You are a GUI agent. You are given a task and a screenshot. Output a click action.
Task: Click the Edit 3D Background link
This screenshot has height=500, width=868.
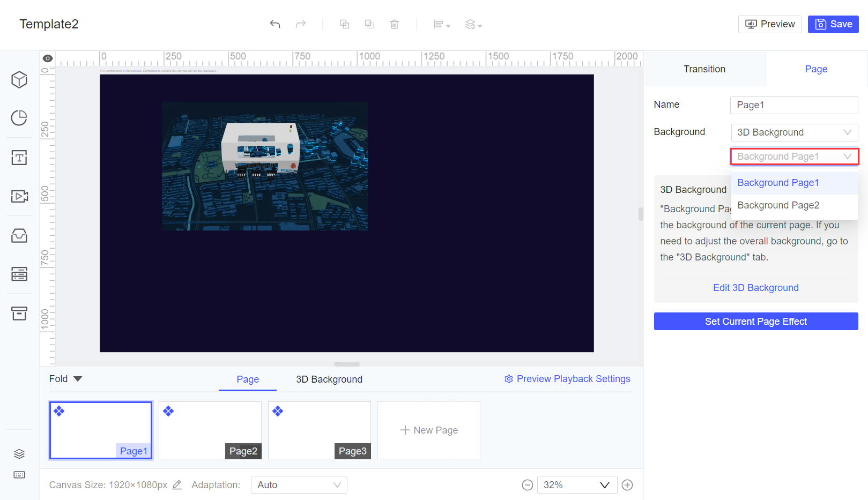coord(755,288)
